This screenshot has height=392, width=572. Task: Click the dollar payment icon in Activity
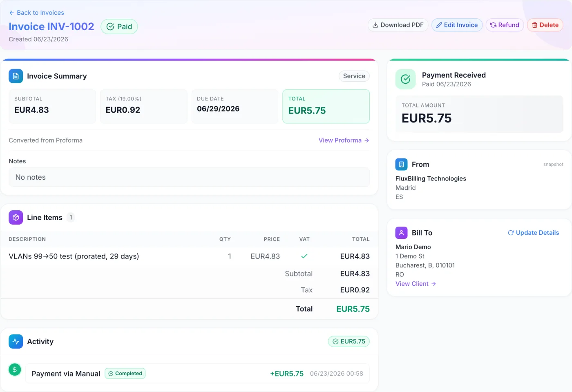tap(15, 370)
